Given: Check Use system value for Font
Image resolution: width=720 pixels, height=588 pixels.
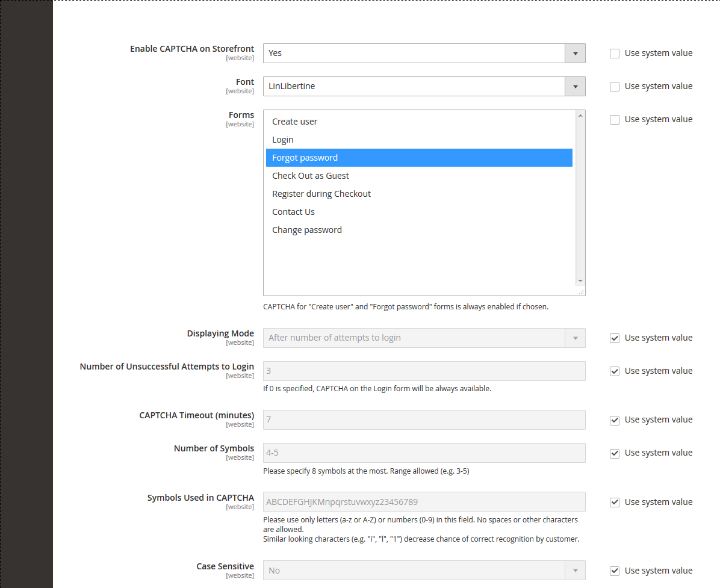Looking at the screenshot, I should point(615,86).
